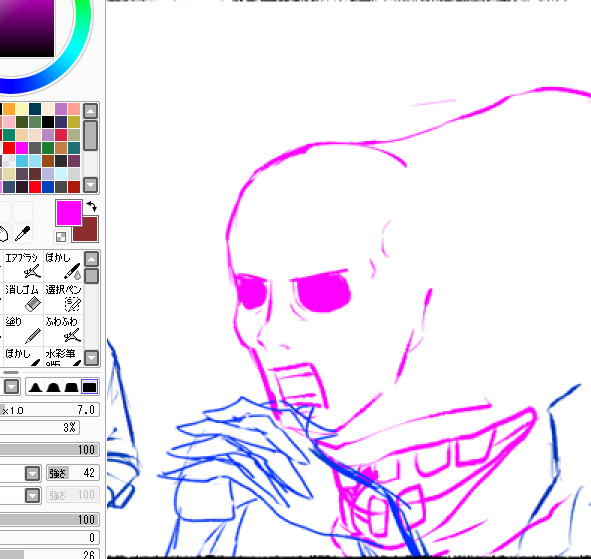Pick the pale yellow palette swatch
Image resolution: width=591 pixels, height=559 pixels.
click(x=22, y=109)
